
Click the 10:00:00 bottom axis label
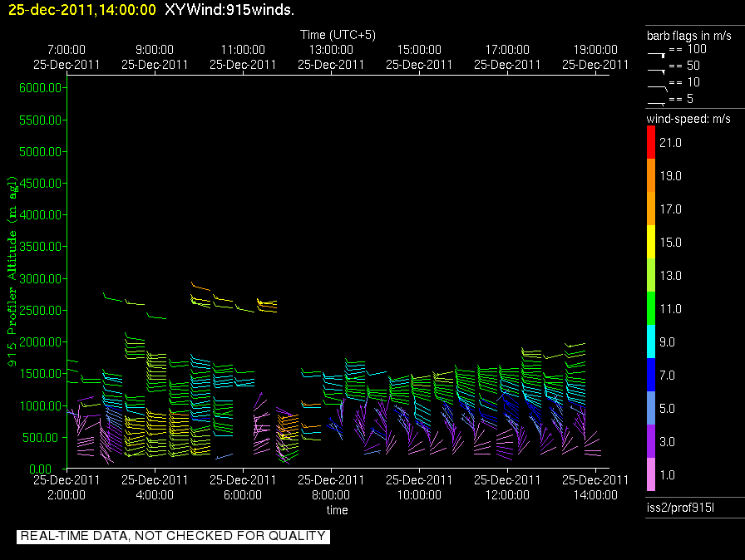click(x=419, y=495)
